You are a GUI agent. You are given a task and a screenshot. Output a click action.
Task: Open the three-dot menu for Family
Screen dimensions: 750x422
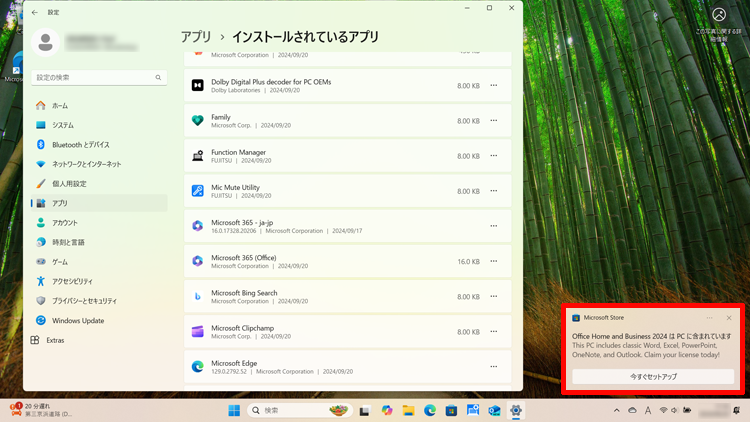pos(493,121)
